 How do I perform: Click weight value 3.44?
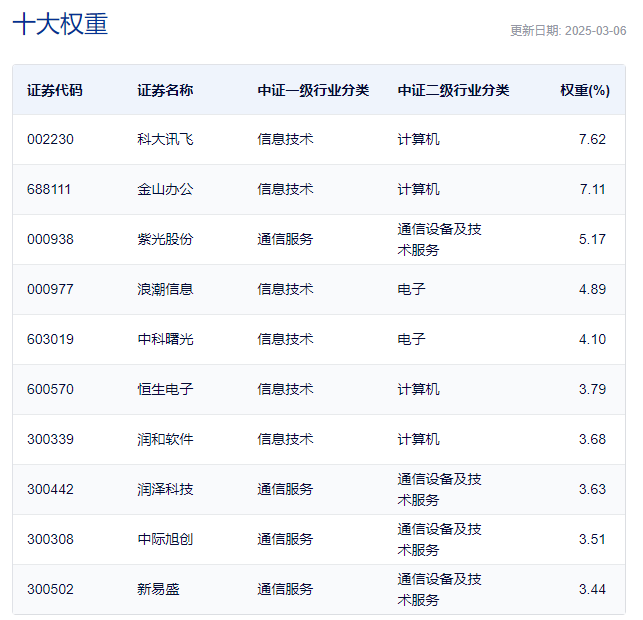pyautogui.click(x=592, y=590)
